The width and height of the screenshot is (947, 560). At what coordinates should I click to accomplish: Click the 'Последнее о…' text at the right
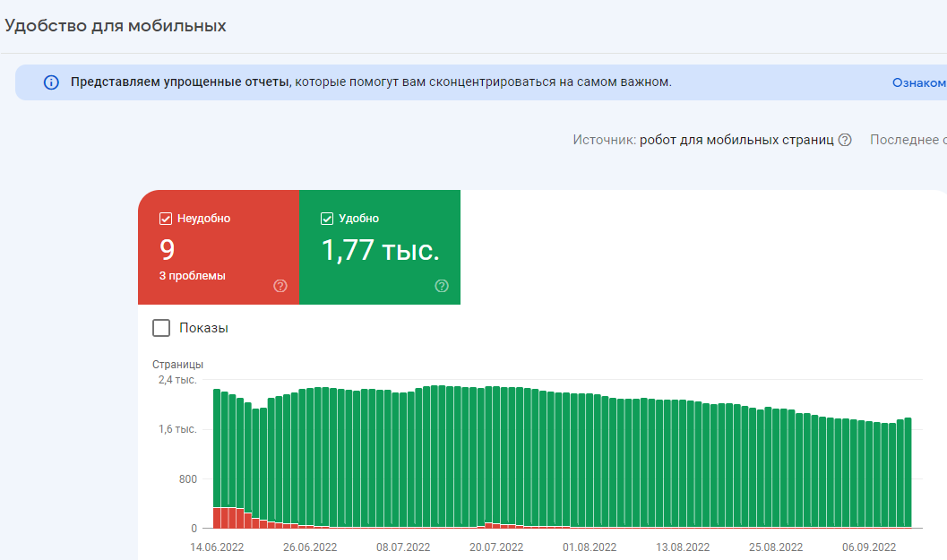(x=908, y=140)
